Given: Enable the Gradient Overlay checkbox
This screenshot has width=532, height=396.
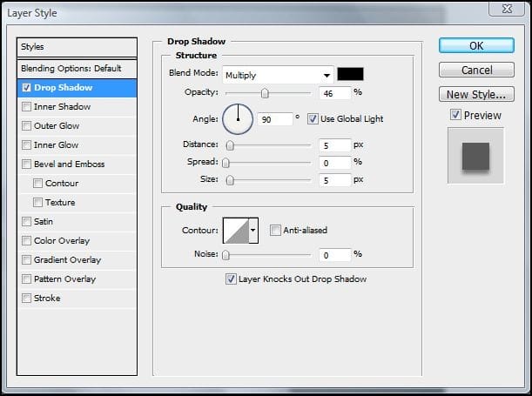Looking at the screenshot, I should [26, 260].
